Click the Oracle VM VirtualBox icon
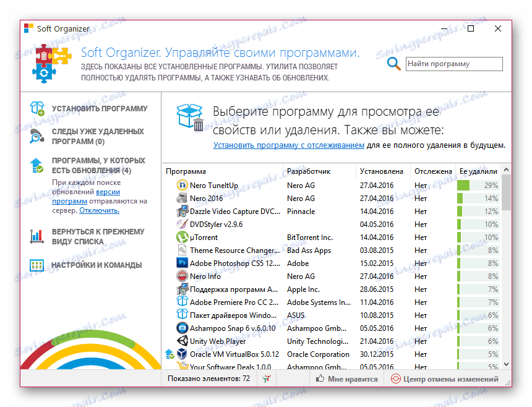This screenshot has height=407, width=532. coord(181,354)
